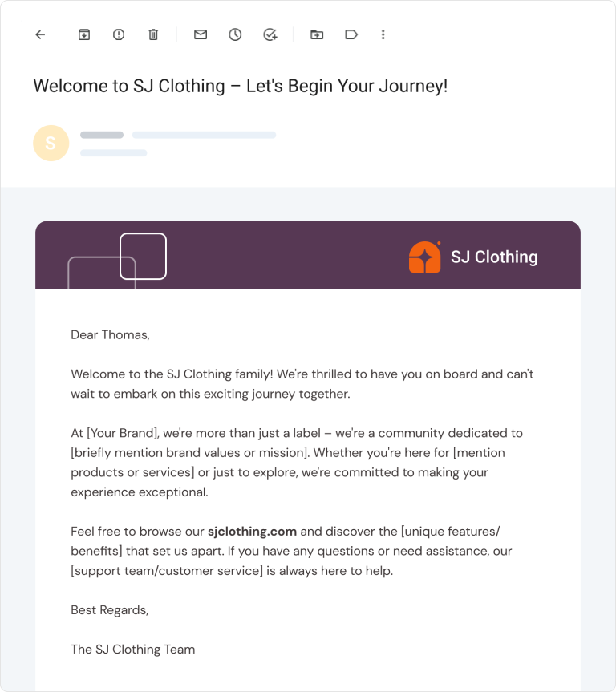The image size is (616, 692).
Task: Click the signature 'The SJ Clothing Team'
Action: (132, 649)
